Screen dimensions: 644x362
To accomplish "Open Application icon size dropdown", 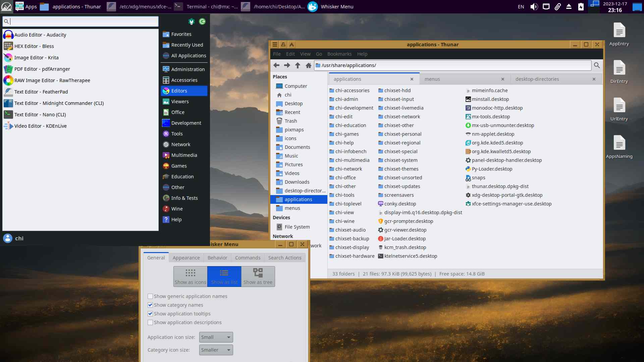I will (216, 337).
